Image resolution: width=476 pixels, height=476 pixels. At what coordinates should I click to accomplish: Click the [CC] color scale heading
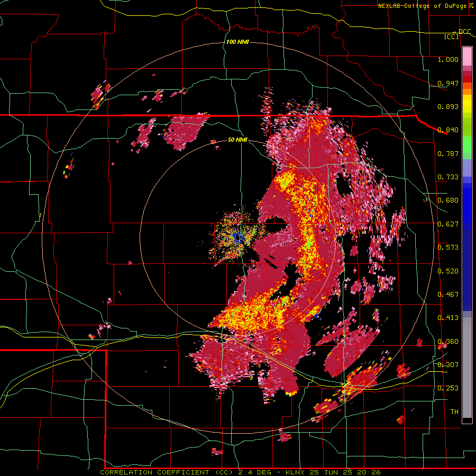coord(452,36)
